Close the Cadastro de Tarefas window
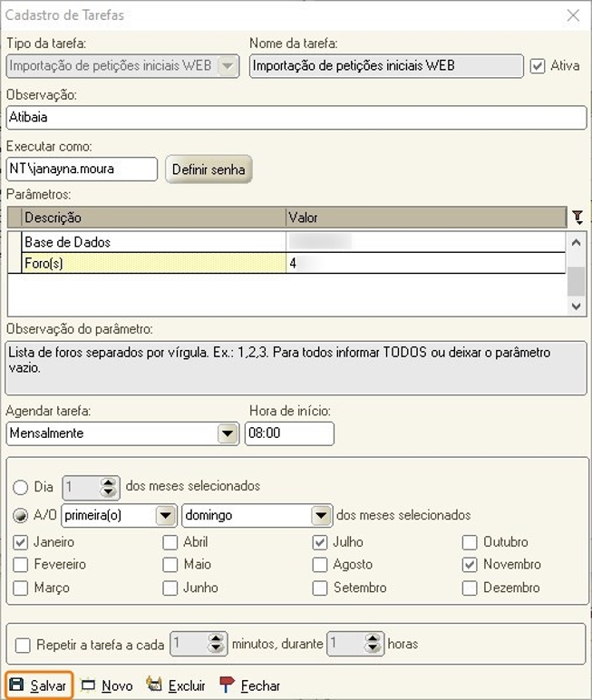This screenshot has width=592, height=700. (x=573, y=15)
